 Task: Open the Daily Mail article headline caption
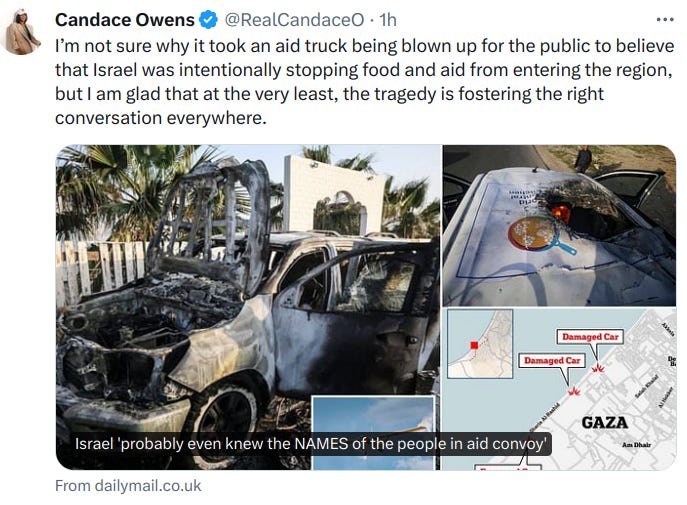click(x=310, y=444)
